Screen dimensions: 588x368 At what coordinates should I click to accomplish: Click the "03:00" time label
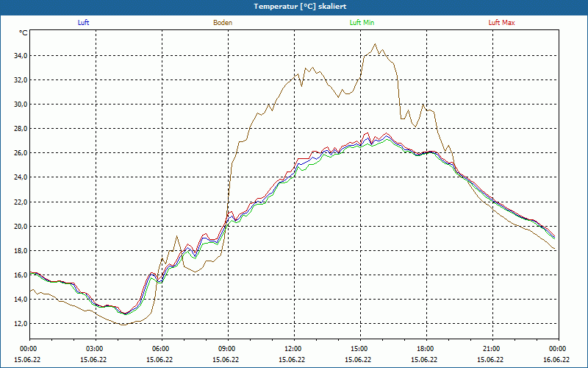click(96, 349)
